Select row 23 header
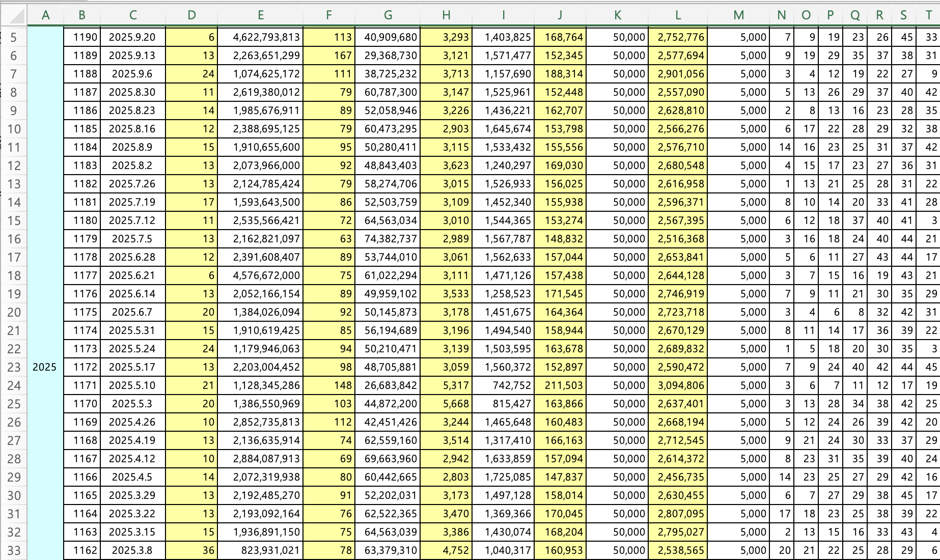Image resolution: width=940 pixels, height=560 pixels. (x=13, y=367)
